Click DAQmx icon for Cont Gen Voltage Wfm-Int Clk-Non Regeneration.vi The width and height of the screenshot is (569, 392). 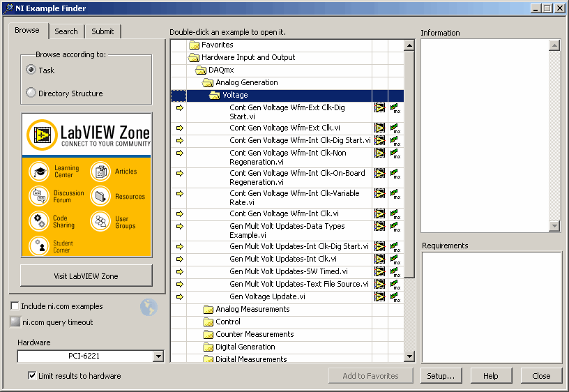[395, 153]
